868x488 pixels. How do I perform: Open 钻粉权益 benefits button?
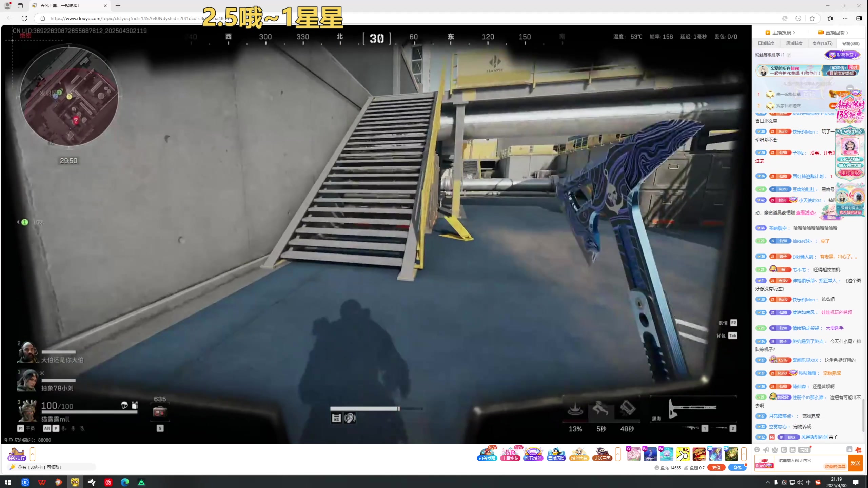[x=843, y=55]
